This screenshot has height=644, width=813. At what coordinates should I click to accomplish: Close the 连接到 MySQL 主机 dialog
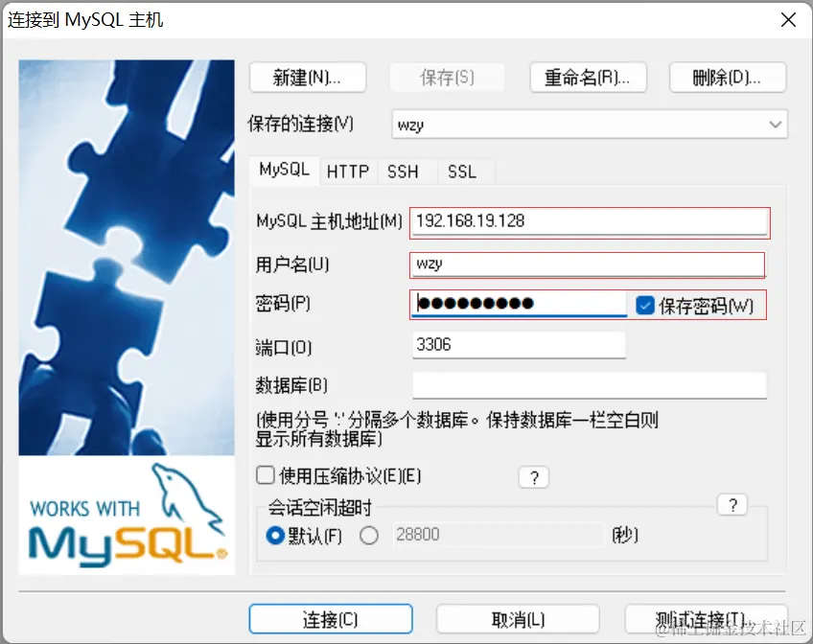(x=789, y=20)
